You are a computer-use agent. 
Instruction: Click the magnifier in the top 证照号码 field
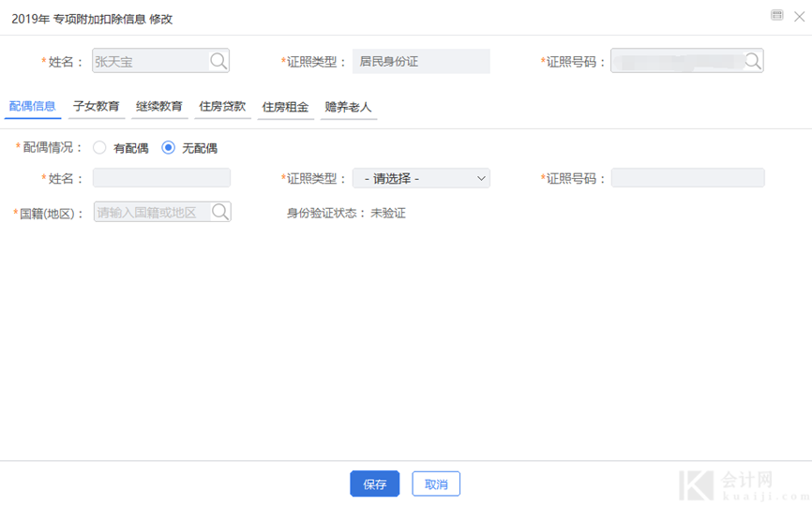[752, 61]
